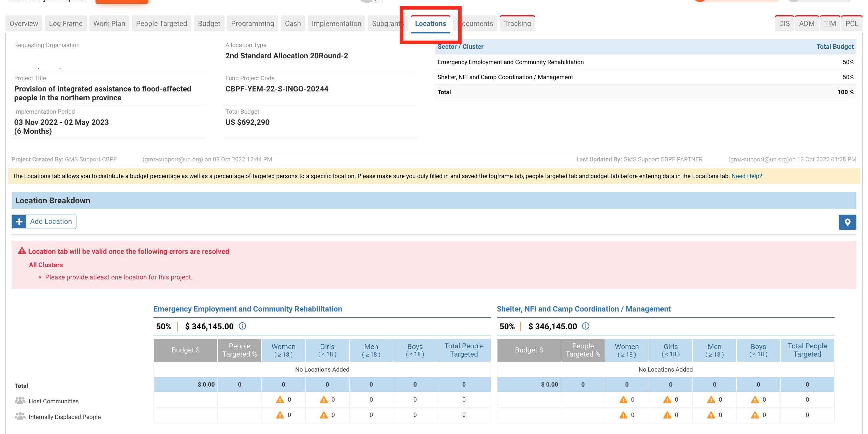Click Shelter Host Communities Boys warning icon
868x434 pixels.
(755, 400)
